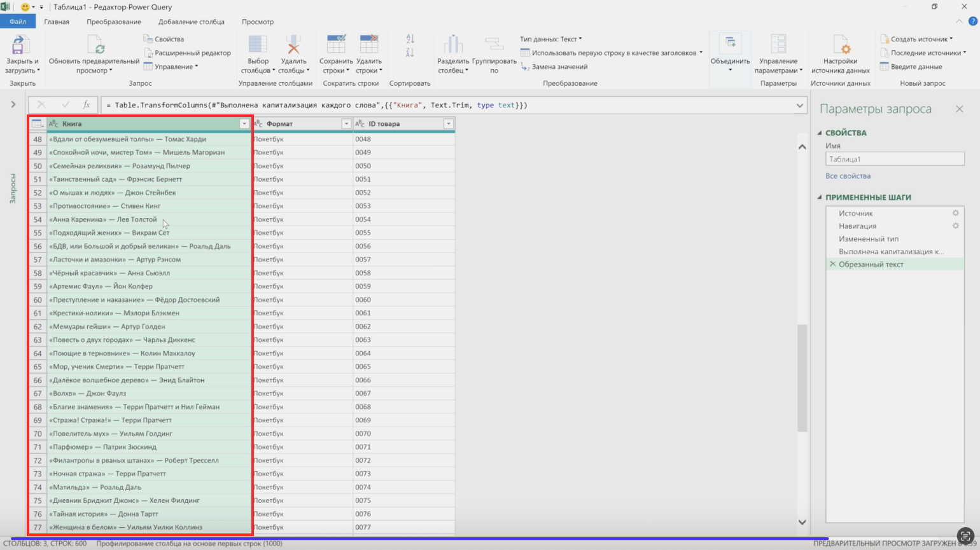This screenshot has height=550, width=980.
Task: Click the Keep Rows icon
Action: click(x=335, y=45)
